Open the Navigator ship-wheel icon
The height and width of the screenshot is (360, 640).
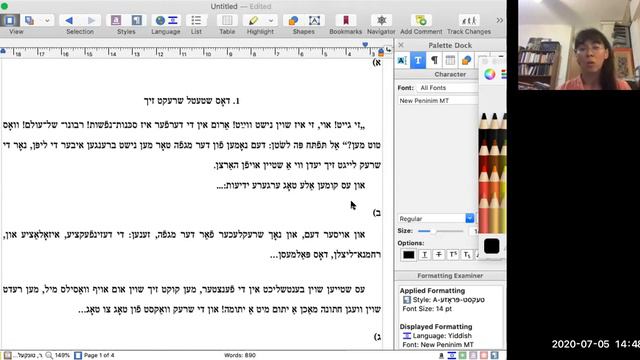coord(381,20)
